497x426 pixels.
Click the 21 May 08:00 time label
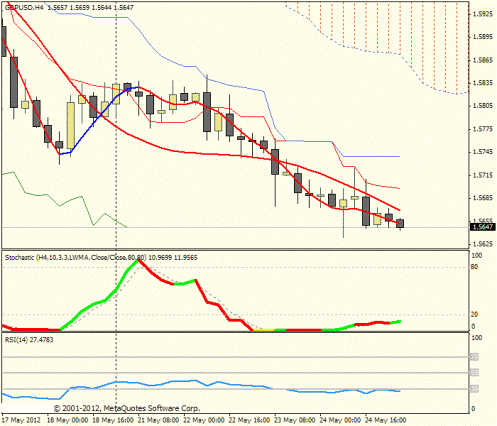click(158, 420)
